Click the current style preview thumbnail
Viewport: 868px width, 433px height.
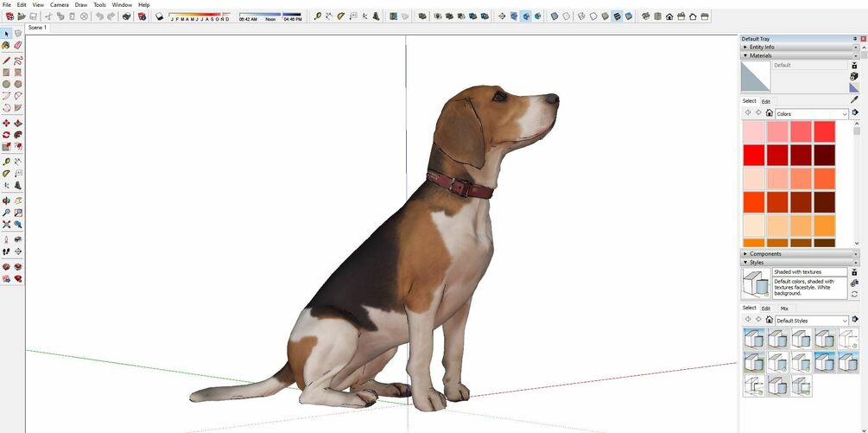coord(756,283)
